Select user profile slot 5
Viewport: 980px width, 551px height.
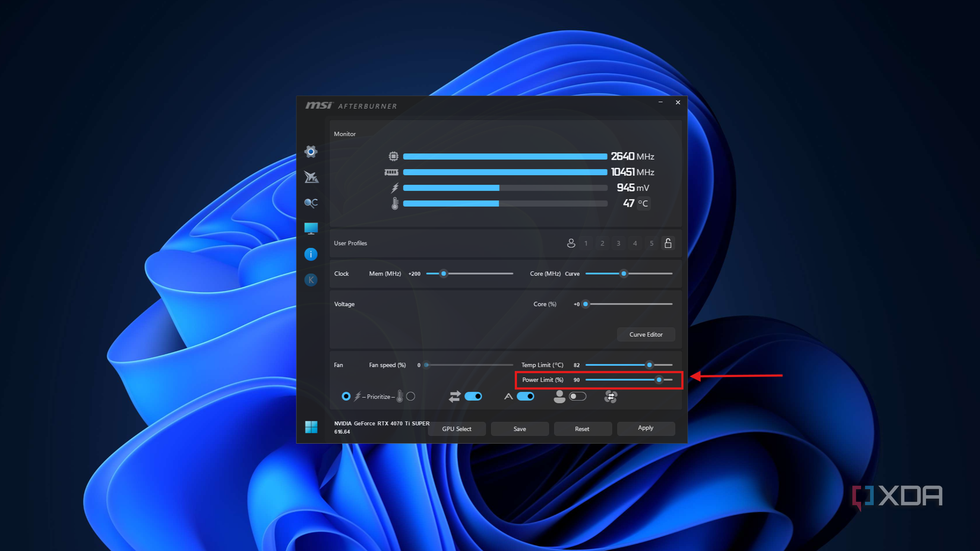point(652,243)
